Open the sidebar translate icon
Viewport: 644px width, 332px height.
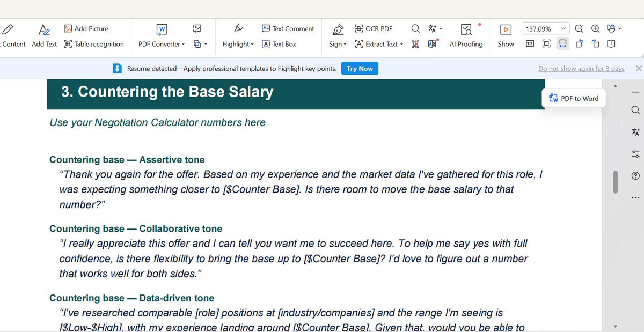point(635,132)
